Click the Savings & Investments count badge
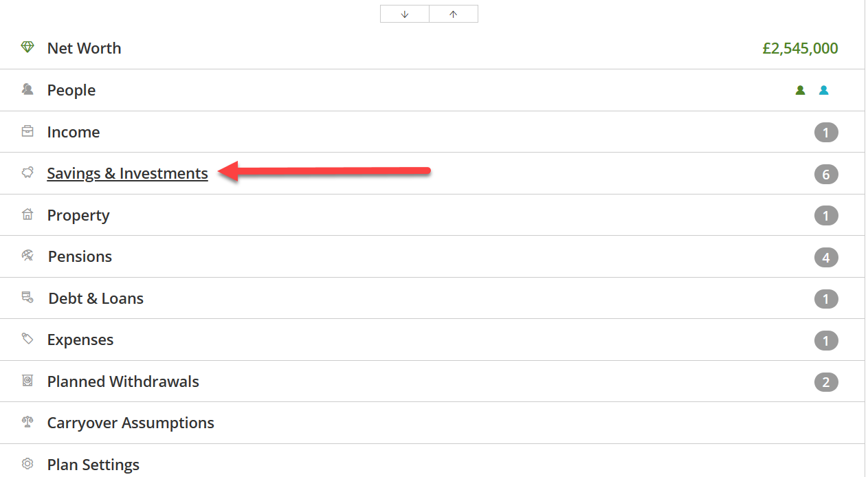Viewport: 868px width, 477px height. click(x=826, y=175)
